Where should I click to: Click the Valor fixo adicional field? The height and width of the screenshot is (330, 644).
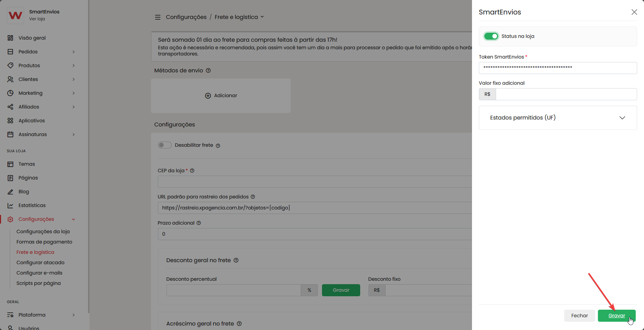(566, 94)
